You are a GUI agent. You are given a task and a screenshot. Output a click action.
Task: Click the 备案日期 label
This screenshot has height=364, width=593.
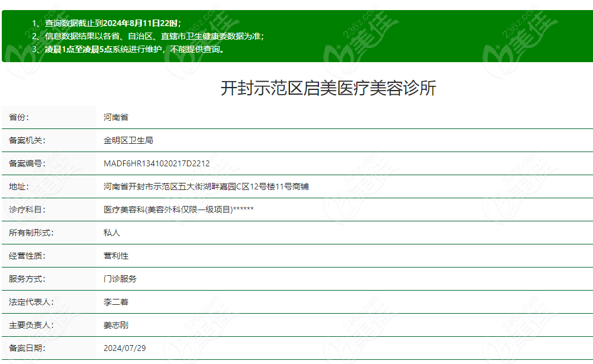click(27, 348)
